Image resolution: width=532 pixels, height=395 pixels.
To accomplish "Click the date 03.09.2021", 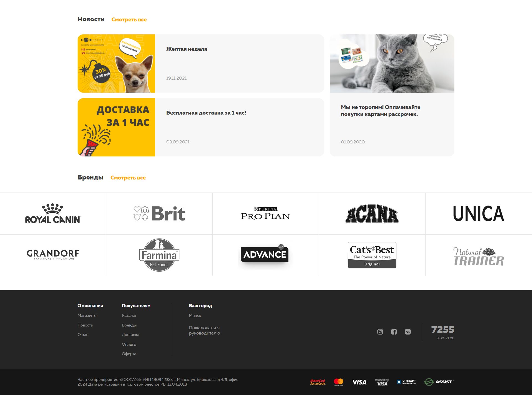I will [x=178, y=142].
